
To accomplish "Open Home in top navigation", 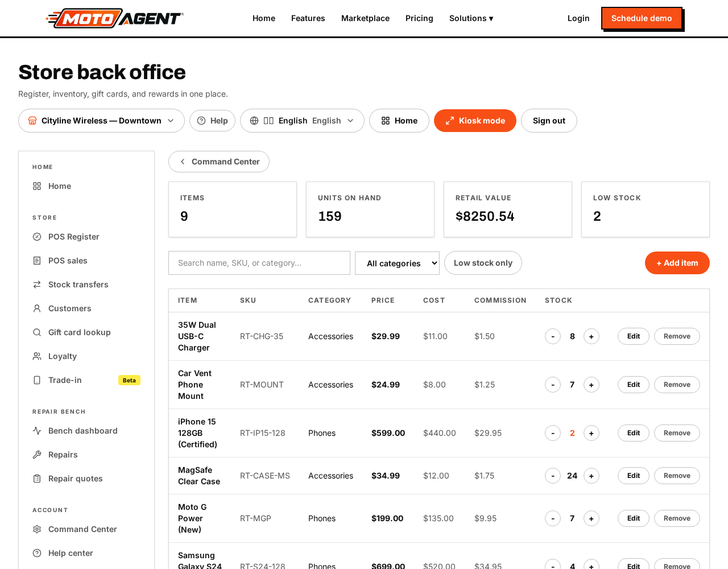I will click(x=264, y=18).
